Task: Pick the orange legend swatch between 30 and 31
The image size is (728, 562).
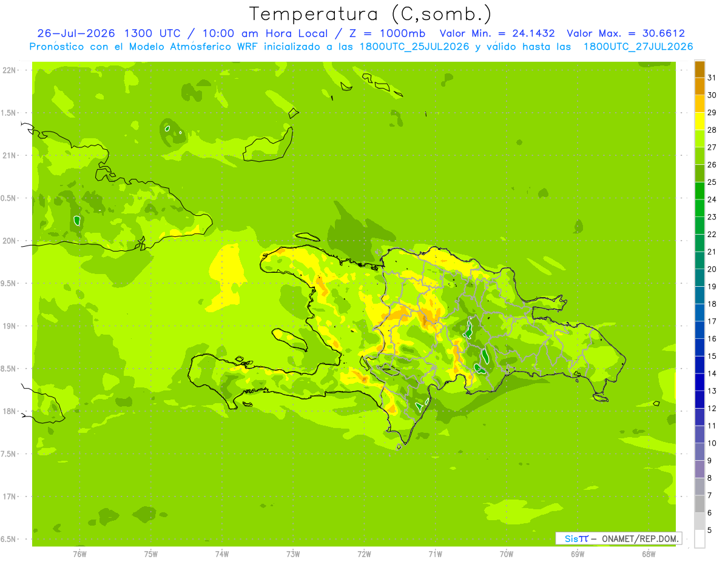Action: tap(699, 87)
